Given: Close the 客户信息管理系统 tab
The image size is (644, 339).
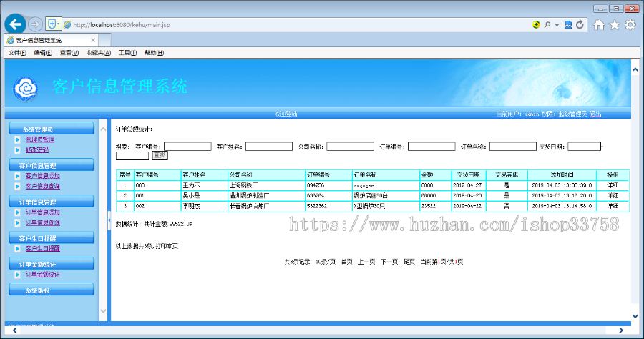Looking at the screenshot, I should click(93, 40).
